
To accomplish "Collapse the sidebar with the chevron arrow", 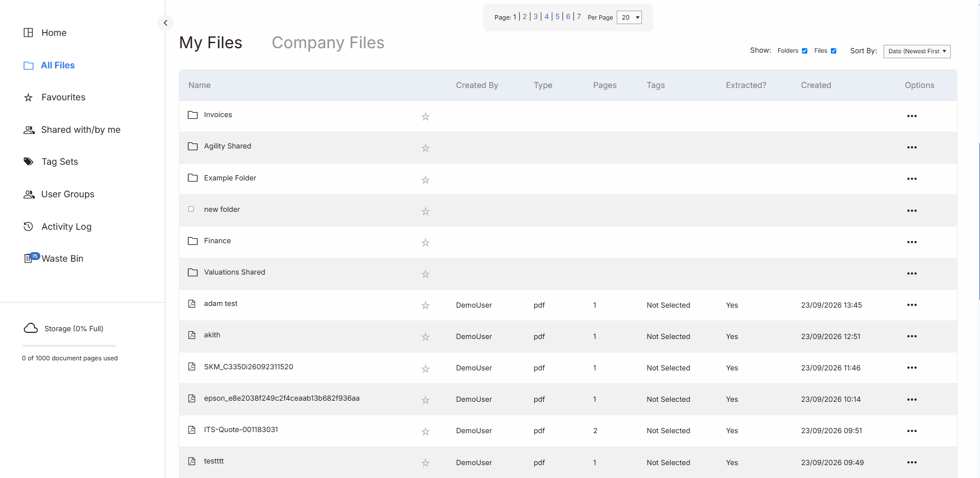I will point(165,23).
